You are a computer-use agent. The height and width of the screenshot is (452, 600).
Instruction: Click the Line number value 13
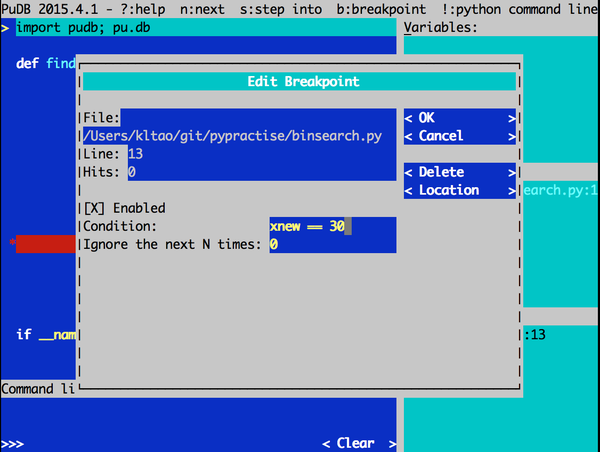coord(136,154)
